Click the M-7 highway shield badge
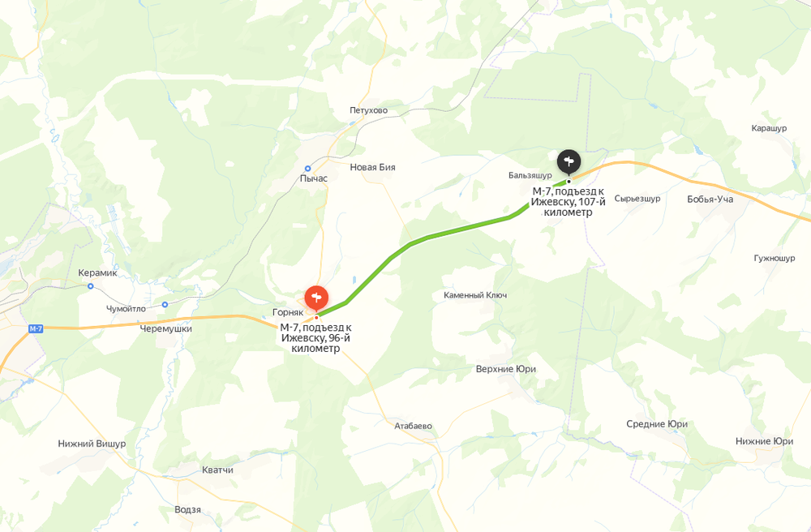 point(36,328)
